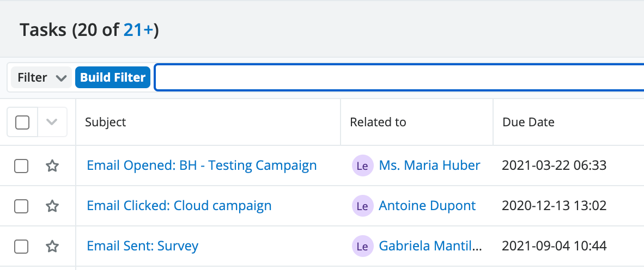644x270 pixels.
Task: Sort by the Due Date column header
Action: point(528,122)
